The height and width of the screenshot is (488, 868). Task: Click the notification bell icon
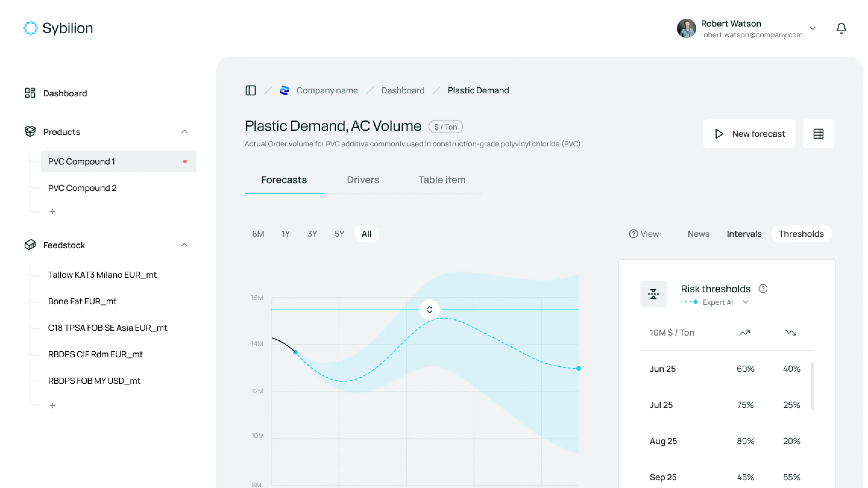coord(841,28)
